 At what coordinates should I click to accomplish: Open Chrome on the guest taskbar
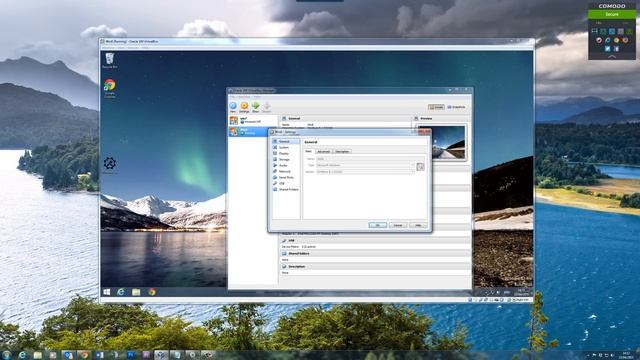[x=152, y=292]
